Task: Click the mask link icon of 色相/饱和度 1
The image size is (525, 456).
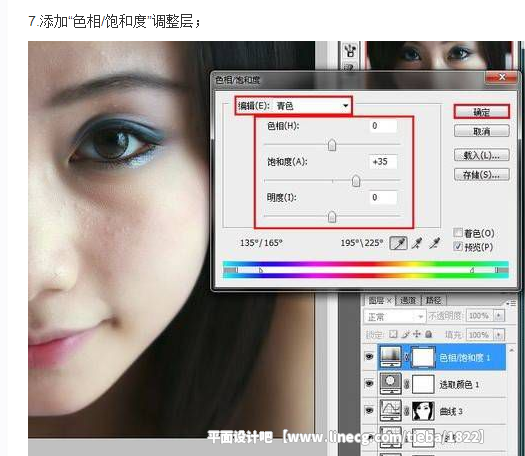Action: (x=406, y=357)
